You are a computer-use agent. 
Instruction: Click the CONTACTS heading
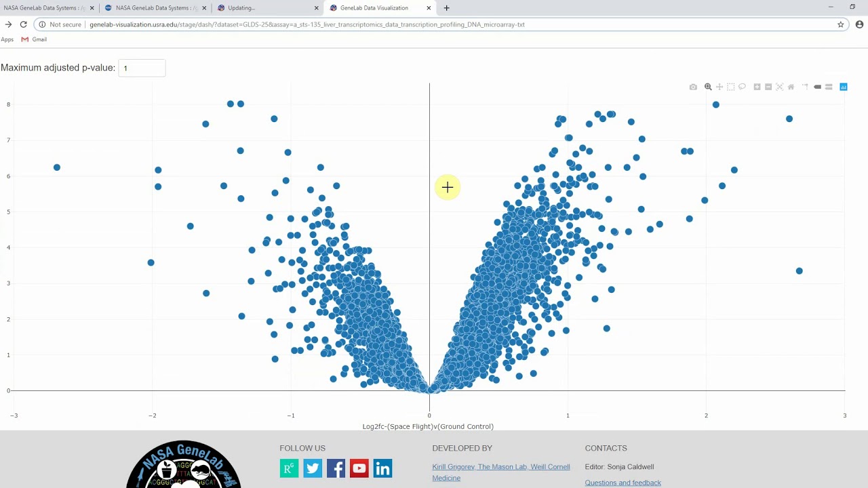tap(606, 448)
